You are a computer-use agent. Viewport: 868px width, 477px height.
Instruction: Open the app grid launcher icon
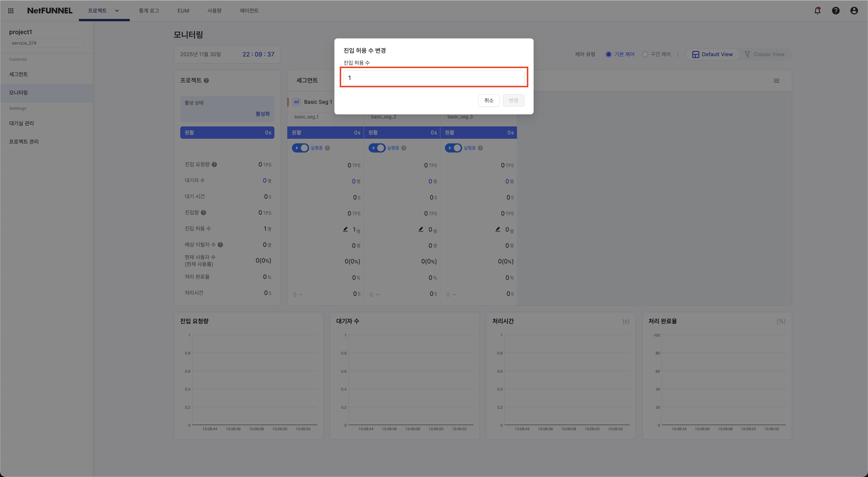[10, 10]
